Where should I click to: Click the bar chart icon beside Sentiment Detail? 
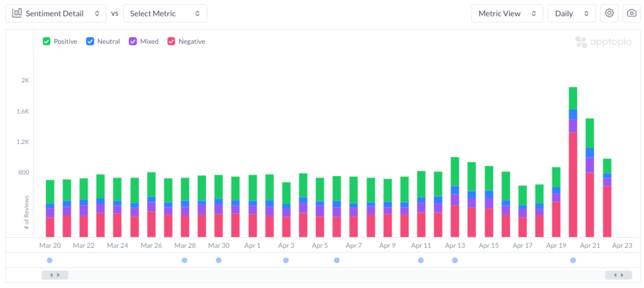pos(18,13)
